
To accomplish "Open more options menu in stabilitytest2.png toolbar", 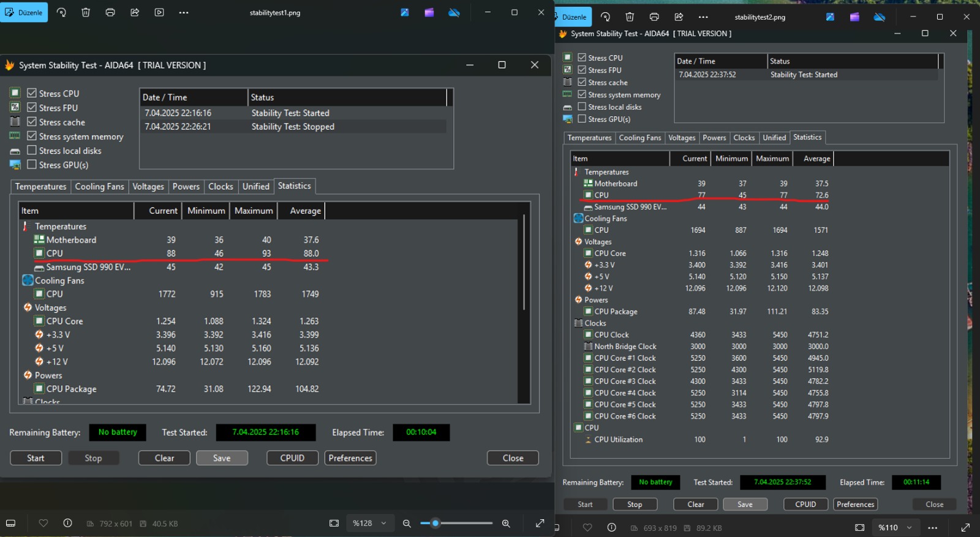I will tap(703, 17).
